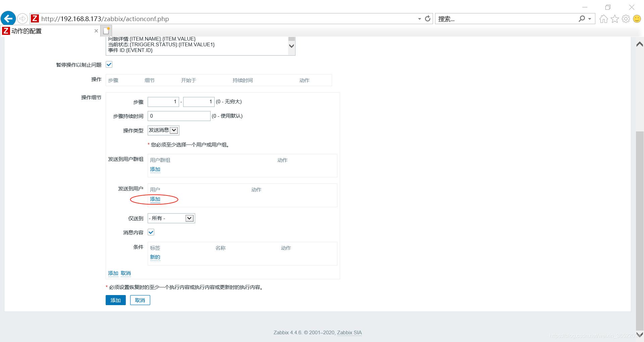Click the search magnifier icon
This screenshot has height=342, width=644.
pyautogui.click(x=582, y=18)
